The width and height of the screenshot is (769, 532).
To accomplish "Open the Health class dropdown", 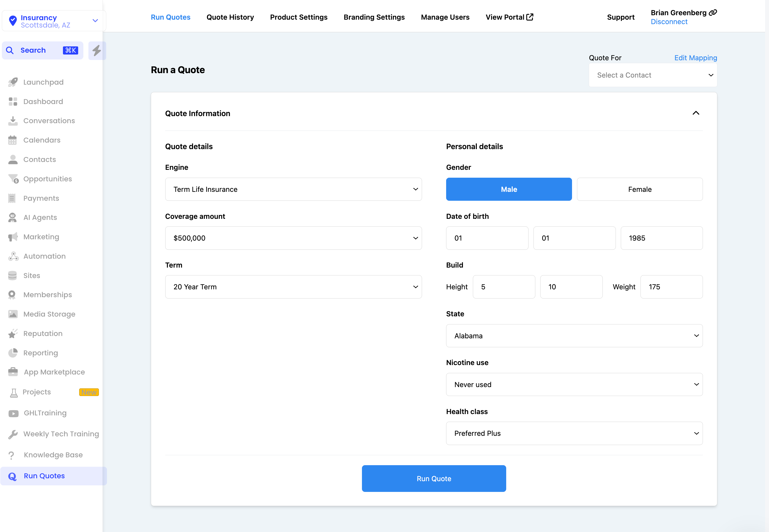I will tap(574, 433).
